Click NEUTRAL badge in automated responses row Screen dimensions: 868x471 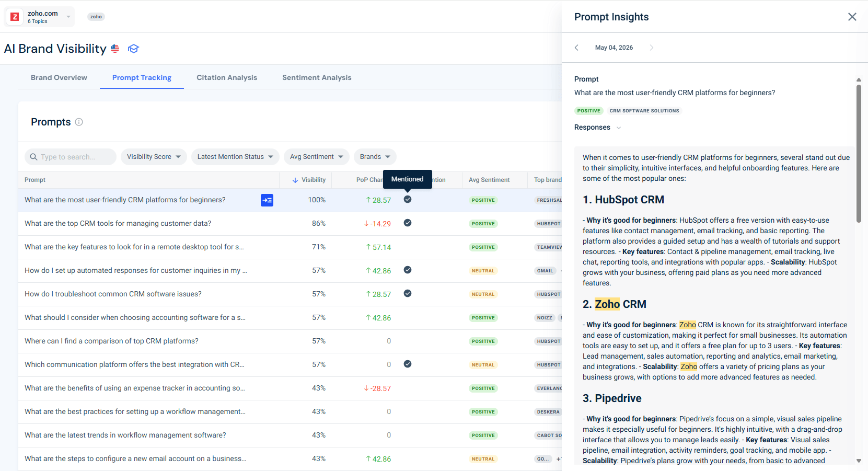coord(483,271)
